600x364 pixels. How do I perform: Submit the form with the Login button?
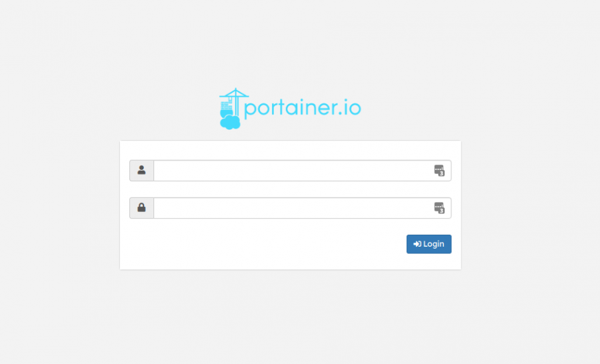tap(429, 244)
